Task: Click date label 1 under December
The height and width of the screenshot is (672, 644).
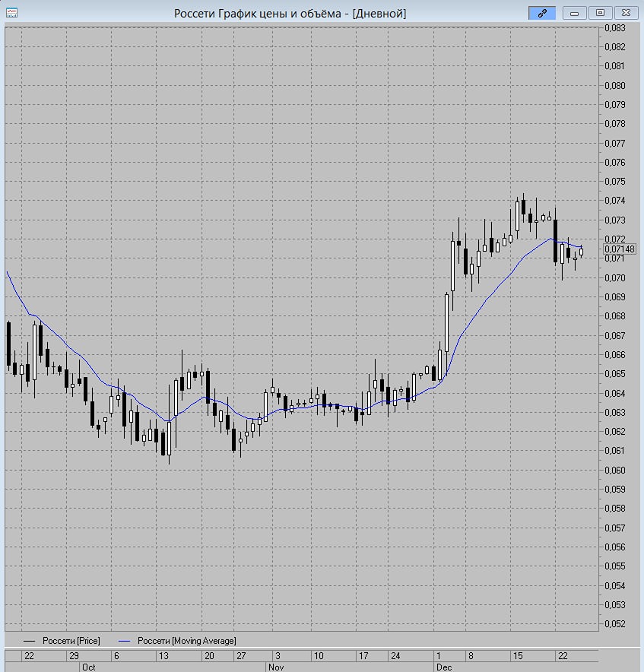Action: coord(439,656)
